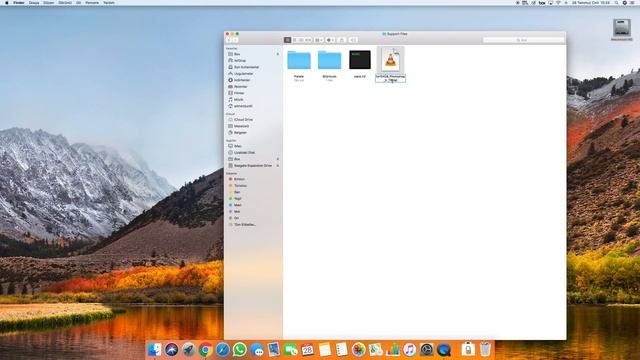640x360 pixels.
Task: Open Calendar from the Dock
Action: coord(307,349)
